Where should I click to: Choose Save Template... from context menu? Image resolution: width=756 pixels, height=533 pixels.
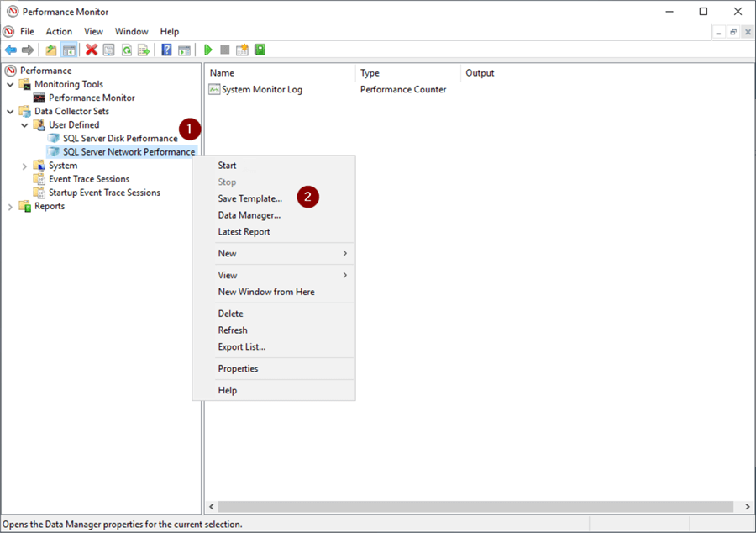click(x=249, y=198)
